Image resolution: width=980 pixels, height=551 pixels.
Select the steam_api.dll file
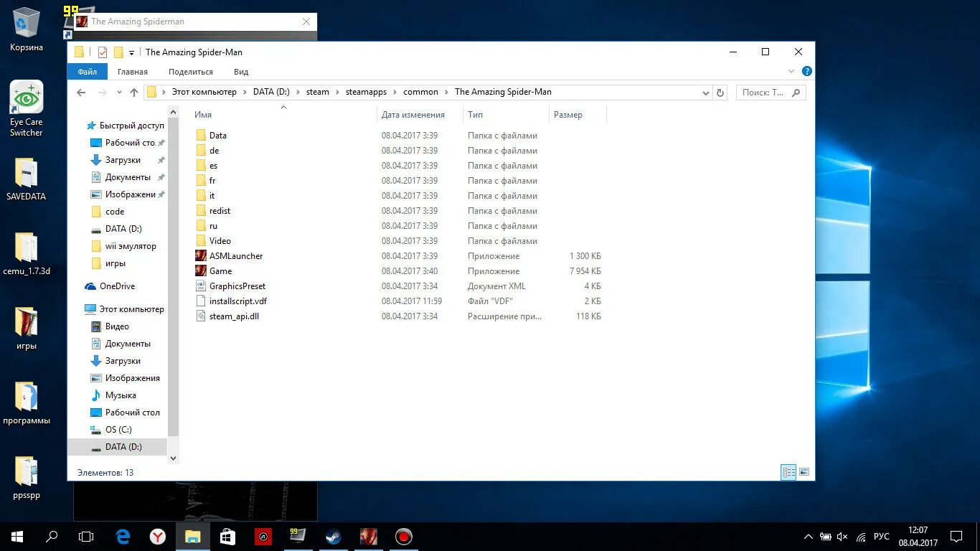[x=234, y=316]
